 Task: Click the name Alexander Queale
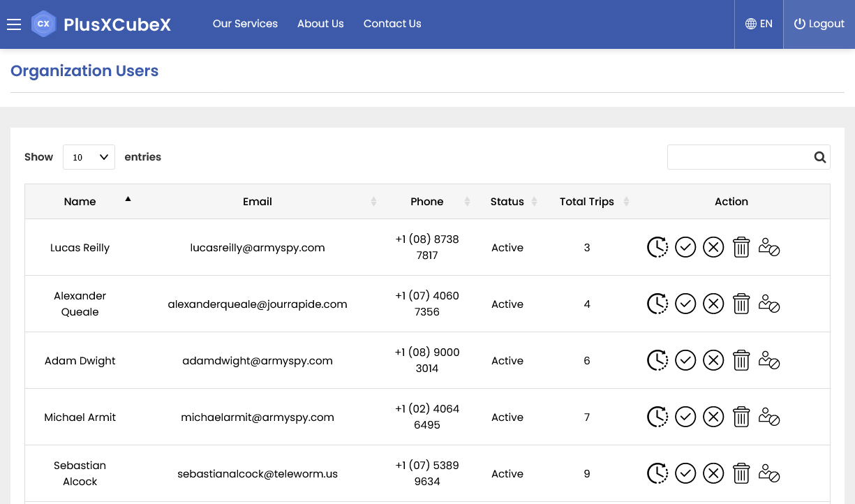(80, 304)
